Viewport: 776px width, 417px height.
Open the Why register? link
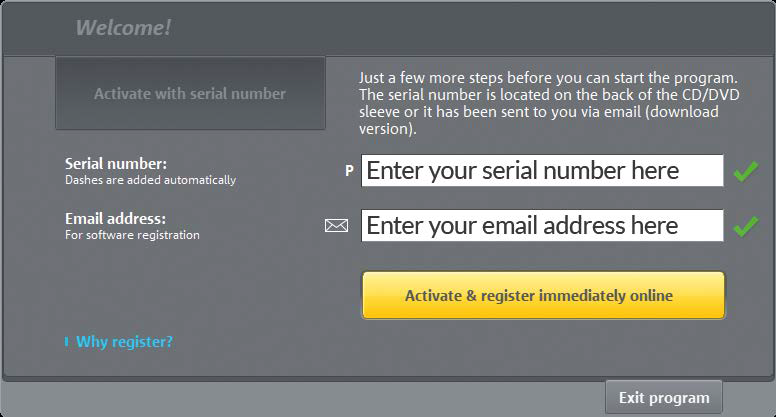(124, 342)
